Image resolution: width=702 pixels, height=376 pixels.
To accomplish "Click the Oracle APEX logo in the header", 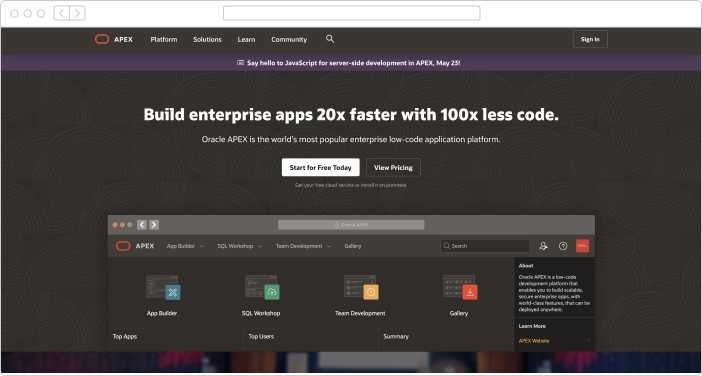I will pos(114,39).
